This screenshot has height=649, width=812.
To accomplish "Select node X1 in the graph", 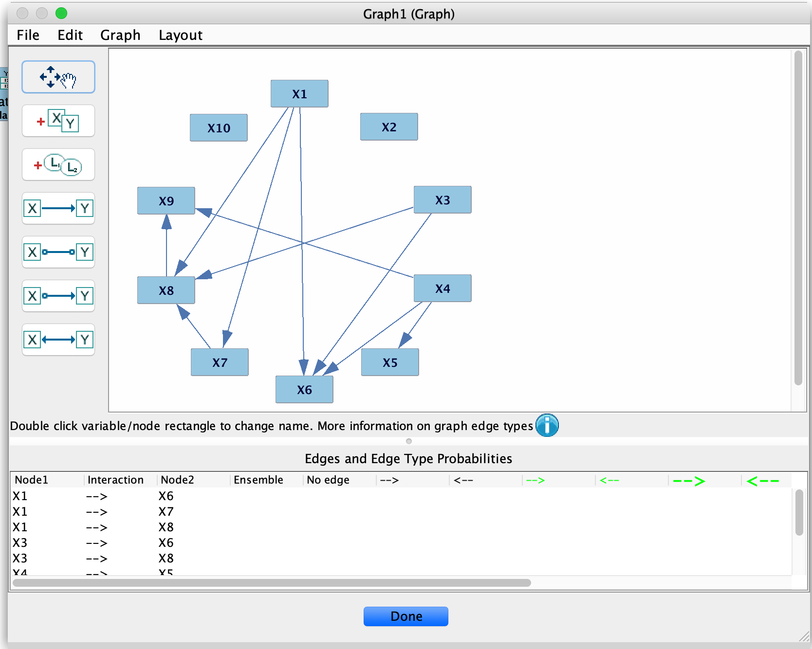I will click(x=299, y=93).
